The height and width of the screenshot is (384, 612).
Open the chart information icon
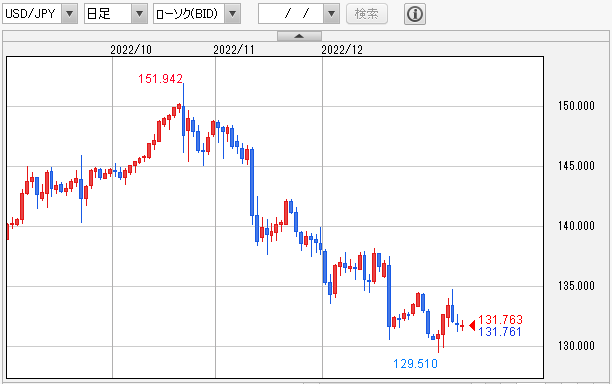point(415,14)
